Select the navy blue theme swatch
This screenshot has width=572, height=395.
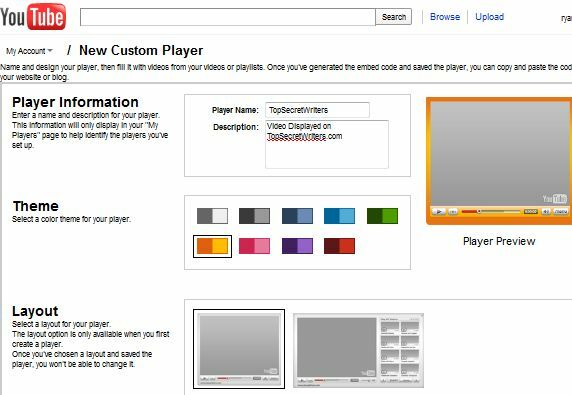tap(297, 216)
